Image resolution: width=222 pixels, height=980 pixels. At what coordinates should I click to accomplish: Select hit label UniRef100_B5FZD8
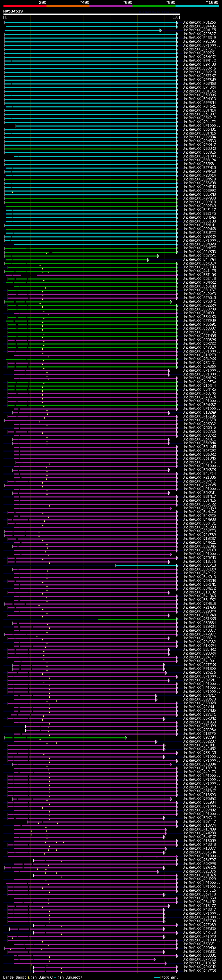point(199,921)
